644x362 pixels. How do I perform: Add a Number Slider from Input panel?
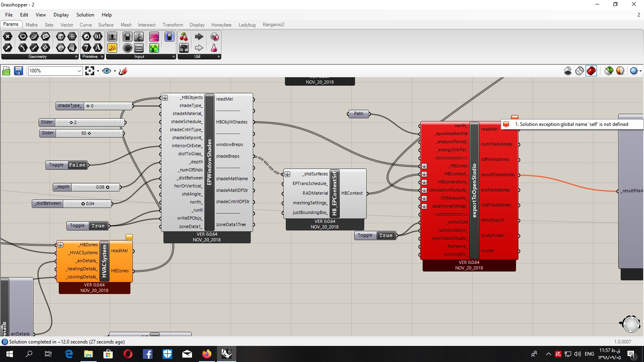tap(112, 37)
